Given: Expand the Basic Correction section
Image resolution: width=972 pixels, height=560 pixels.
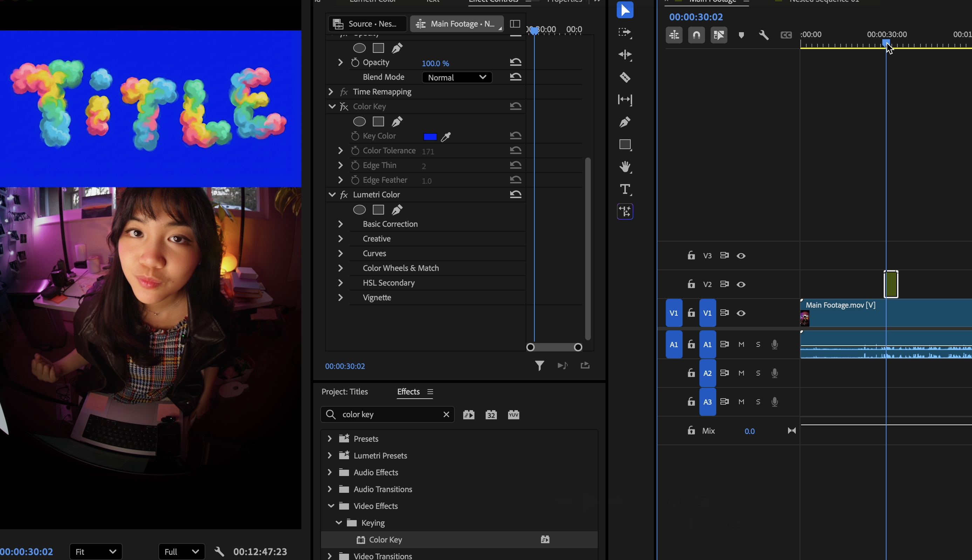Looking at the screenshot, I should [x=340, y=224].
